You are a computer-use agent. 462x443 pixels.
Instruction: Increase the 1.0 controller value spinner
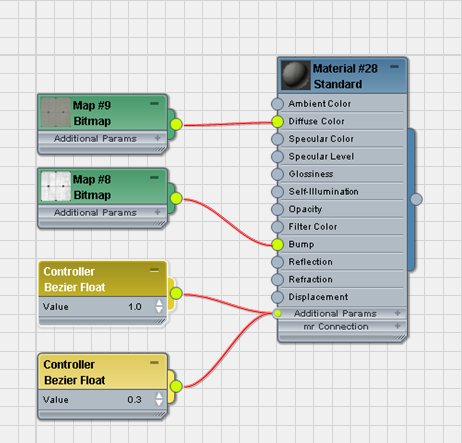point(159,303)
